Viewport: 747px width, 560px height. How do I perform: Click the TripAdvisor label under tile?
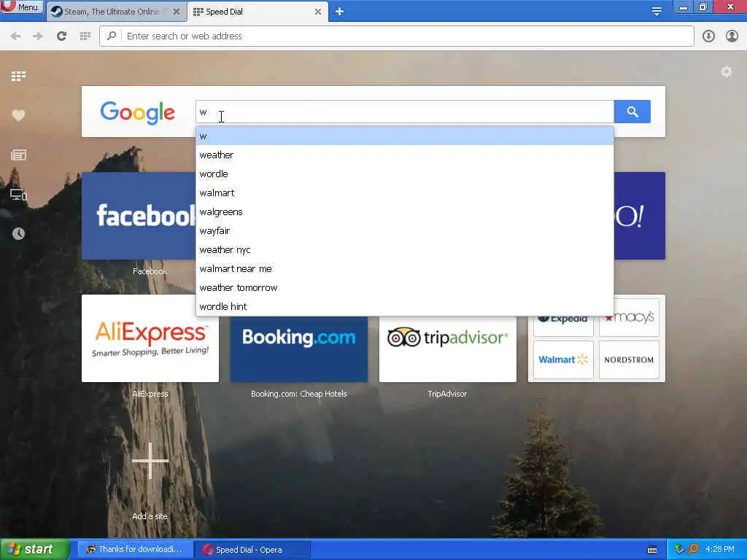pyautogui.click(x=447, y=394)
